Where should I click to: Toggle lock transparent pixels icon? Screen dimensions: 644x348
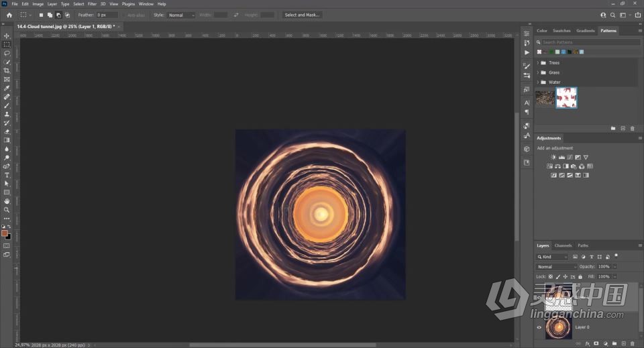pyautogui.click(x=551, y=277)
